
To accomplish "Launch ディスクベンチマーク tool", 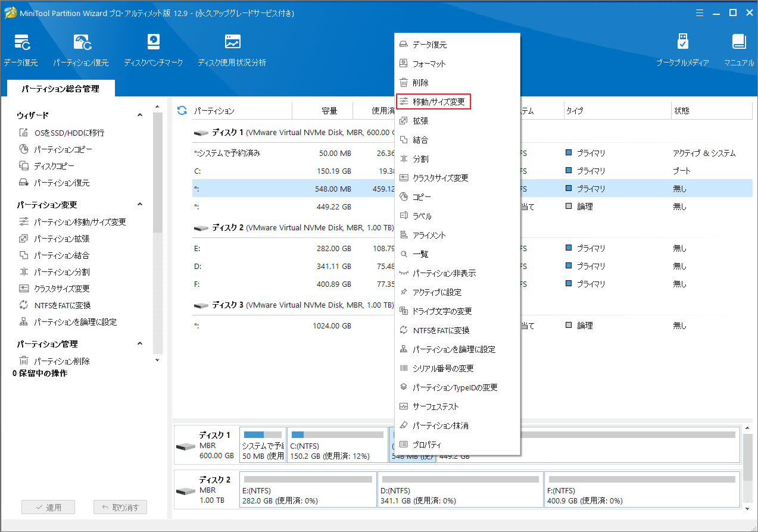I will click(x=154, y=50).
